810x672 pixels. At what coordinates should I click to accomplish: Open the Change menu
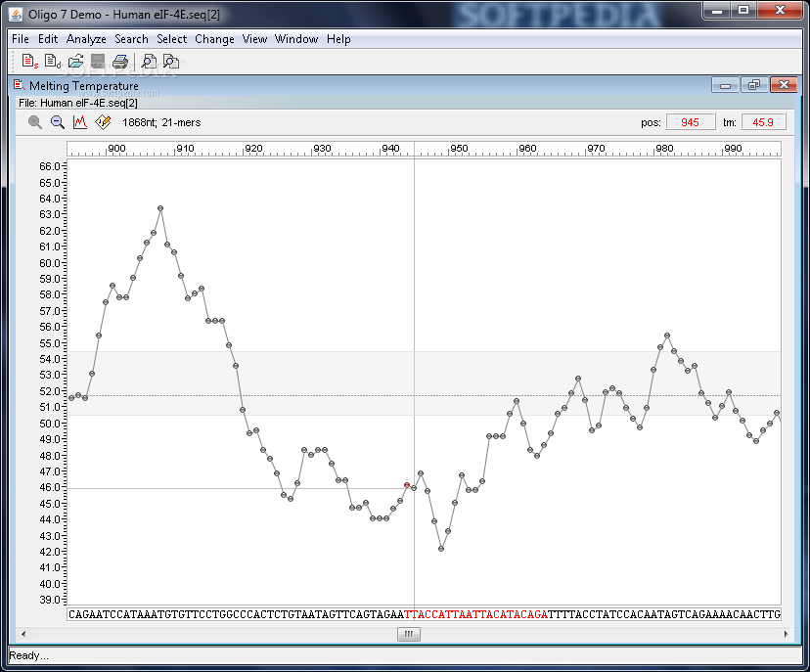(214, 39)
